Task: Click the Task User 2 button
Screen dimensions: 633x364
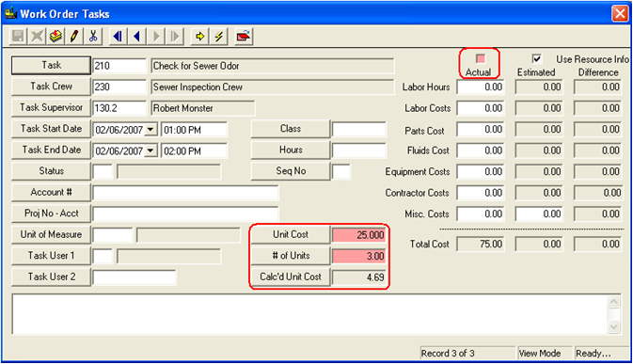Action: coord(51,277)
